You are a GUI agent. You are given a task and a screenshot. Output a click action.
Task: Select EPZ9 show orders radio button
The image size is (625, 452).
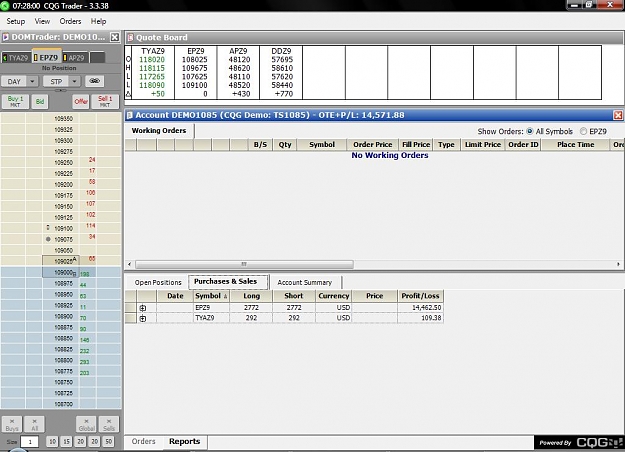(x=583, y=131)
